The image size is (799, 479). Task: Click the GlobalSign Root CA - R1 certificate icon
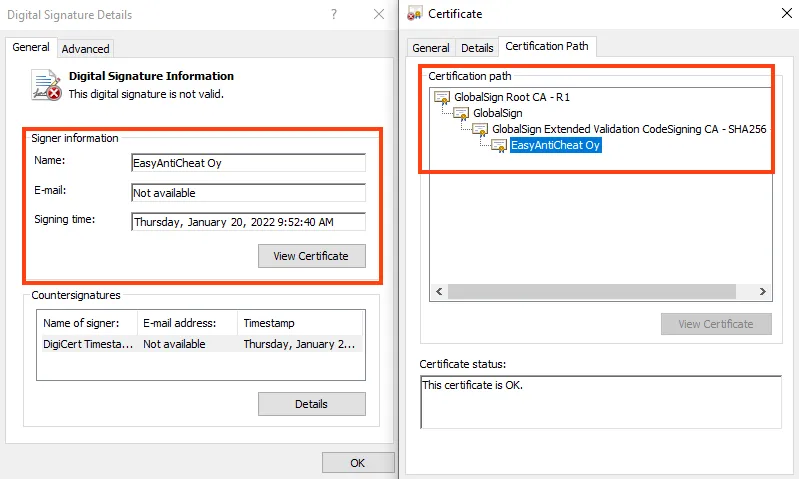click(x=442, y=97)
